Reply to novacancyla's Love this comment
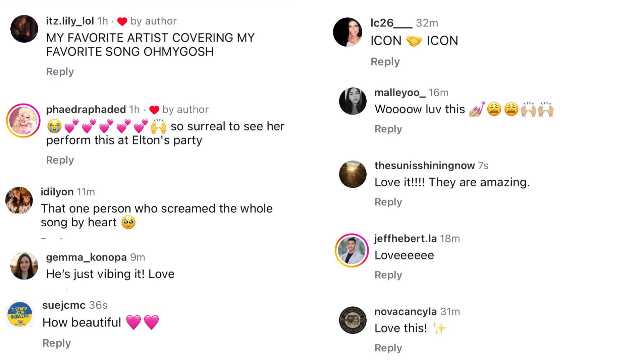Viewport: 644px width, 362px height. tap(388, 348)
